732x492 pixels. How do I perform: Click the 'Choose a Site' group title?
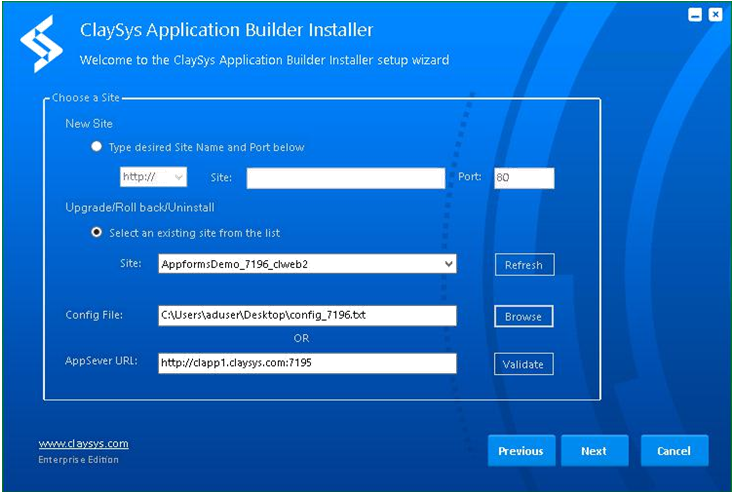point(86,98)
